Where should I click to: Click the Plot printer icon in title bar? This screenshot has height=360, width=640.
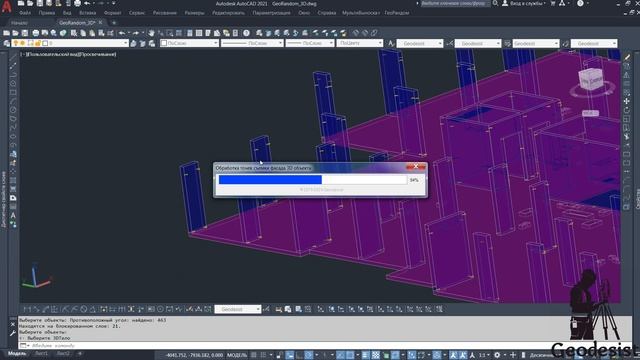(x=77, y=3)
